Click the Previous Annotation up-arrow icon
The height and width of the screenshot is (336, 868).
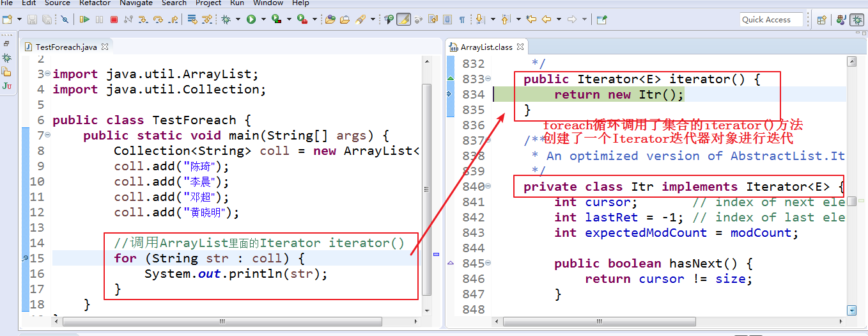[x=505, y=20]
